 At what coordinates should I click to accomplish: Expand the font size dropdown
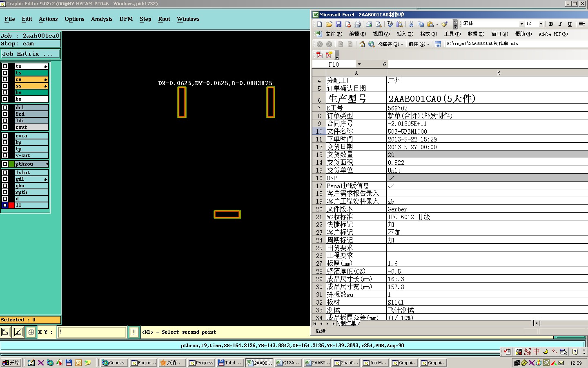(x=541, y=24)
